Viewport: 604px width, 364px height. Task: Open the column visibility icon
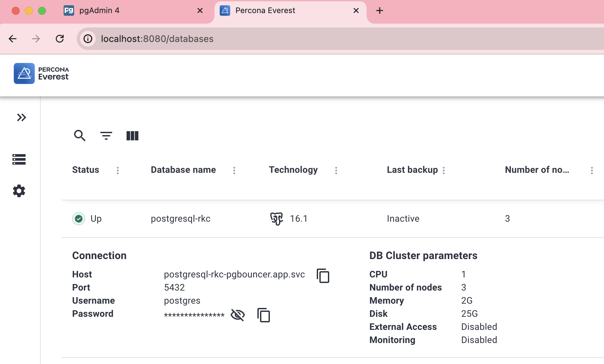tap(132, 135)
